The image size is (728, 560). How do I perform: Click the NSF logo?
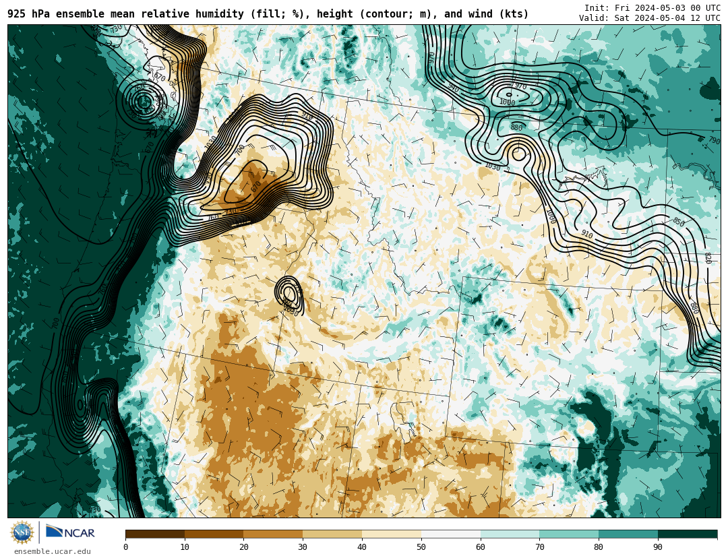[22, 532]
